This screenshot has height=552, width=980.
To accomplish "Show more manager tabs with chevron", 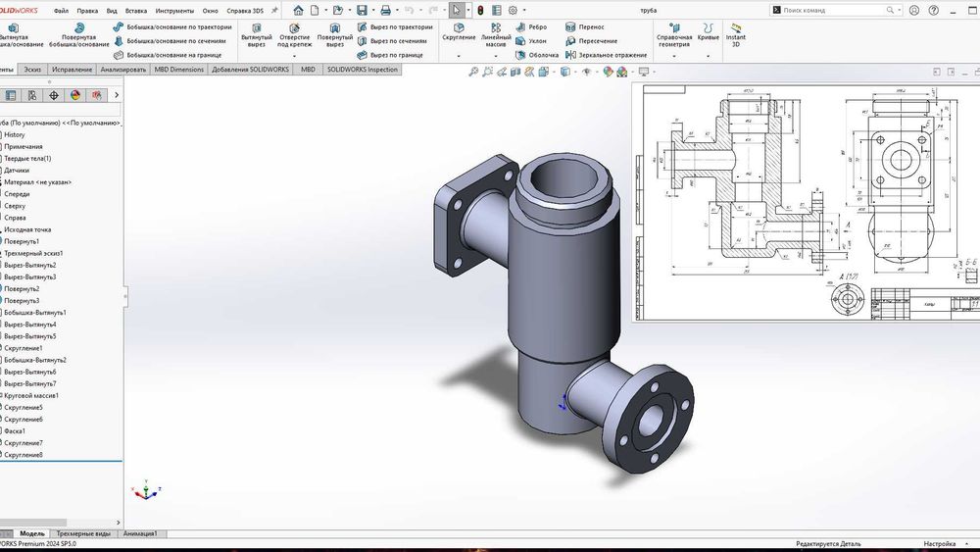I will (117, 95).
